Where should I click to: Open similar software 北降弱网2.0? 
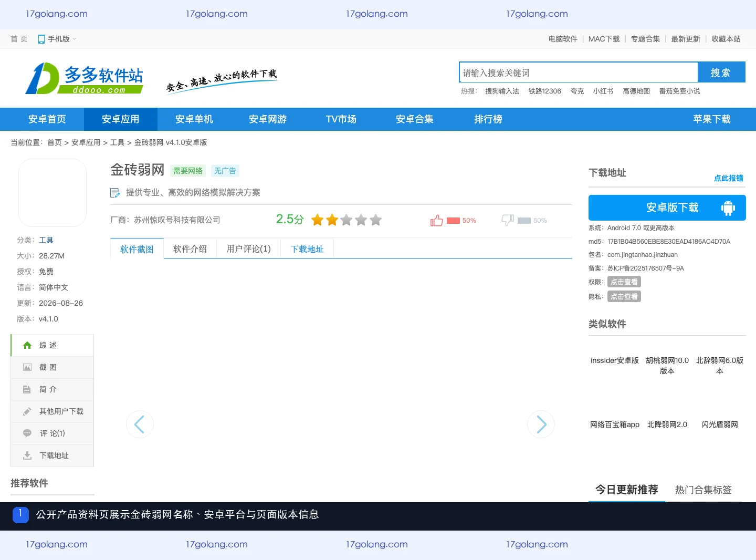[667, 424]
